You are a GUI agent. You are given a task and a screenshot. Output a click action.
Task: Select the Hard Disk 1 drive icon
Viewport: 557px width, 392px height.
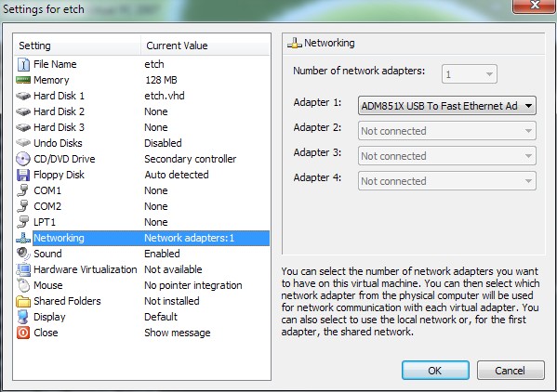click(23, 96)
